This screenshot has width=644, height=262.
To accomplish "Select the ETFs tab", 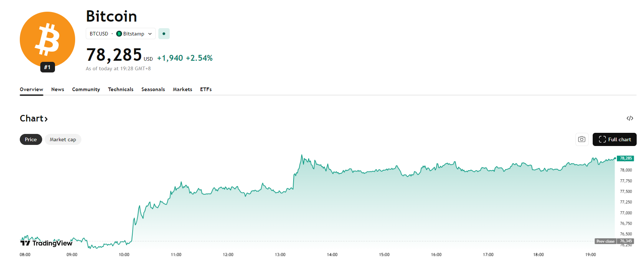I will tap(206, 89).
